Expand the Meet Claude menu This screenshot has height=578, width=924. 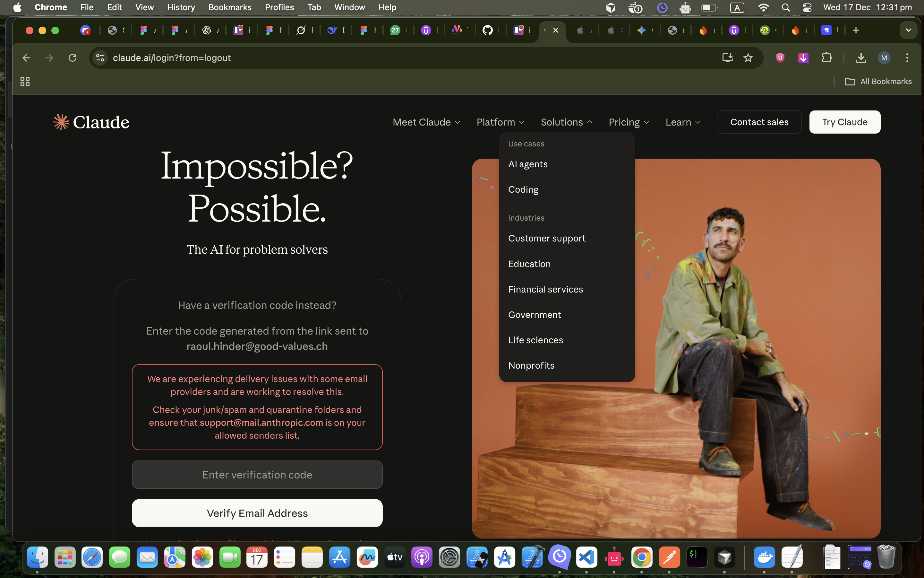pos(426,122)
